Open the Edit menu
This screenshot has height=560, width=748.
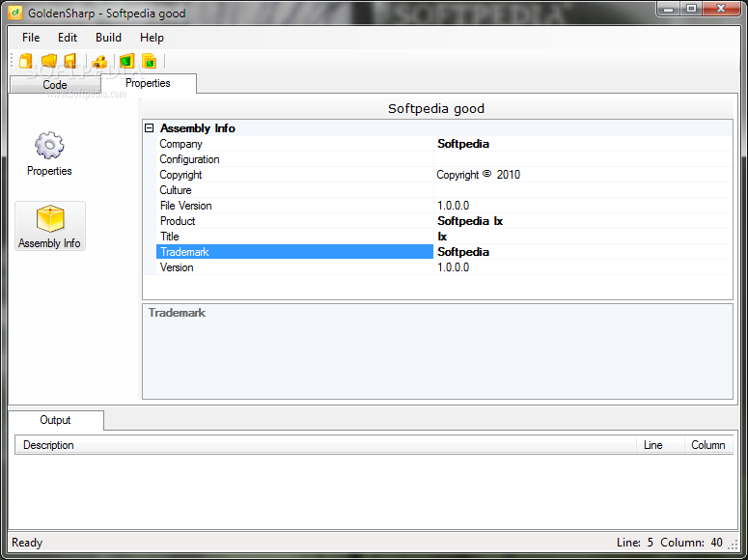pos(68,38)
